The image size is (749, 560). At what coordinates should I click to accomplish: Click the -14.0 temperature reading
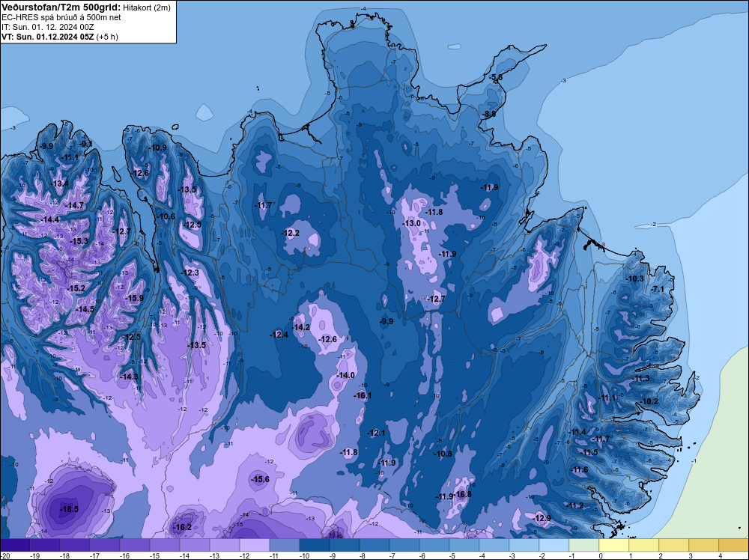click(345, 375)
